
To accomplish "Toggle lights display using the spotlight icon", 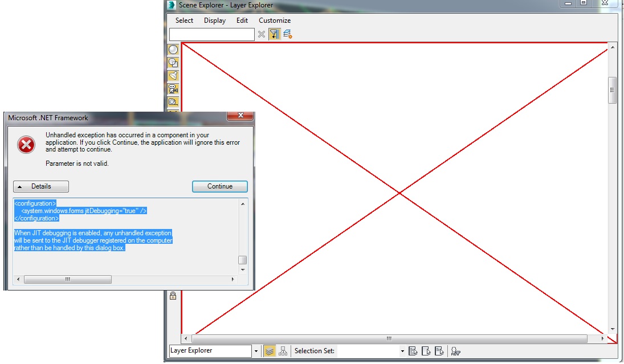I will (x=173, y=75).
